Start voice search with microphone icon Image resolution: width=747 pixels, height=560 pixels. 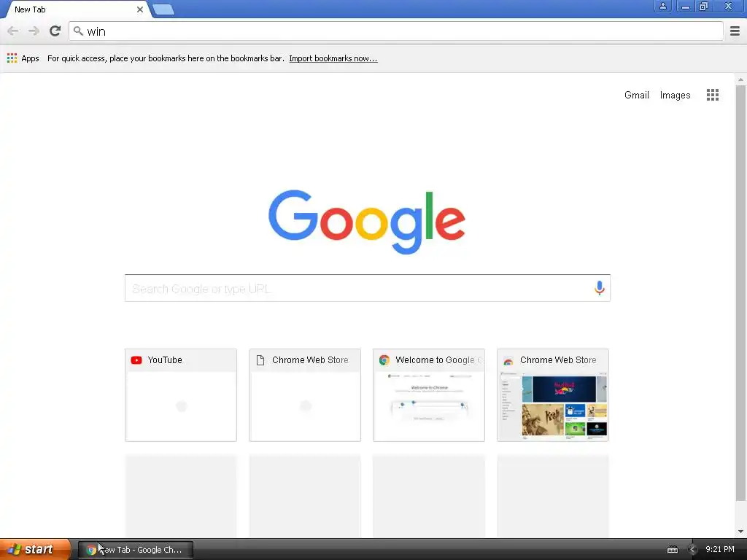pos(599,287)
